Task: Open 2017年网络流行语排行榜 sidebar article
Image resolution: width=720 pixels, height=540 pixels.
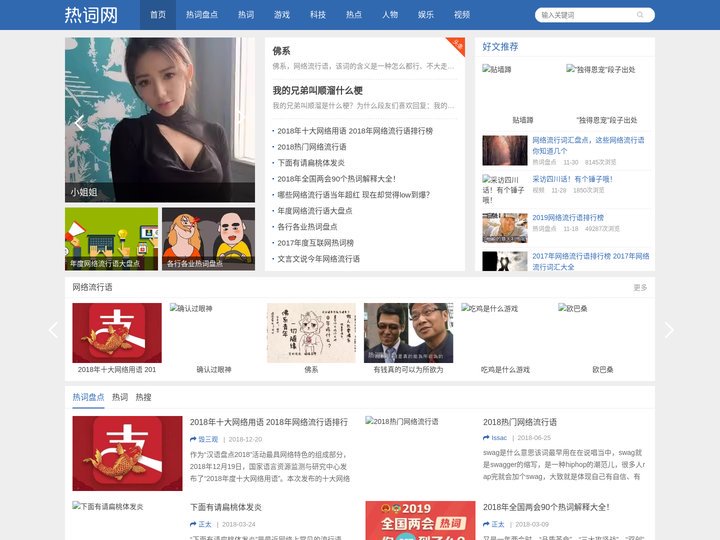Action: click(x=591, y=261)
